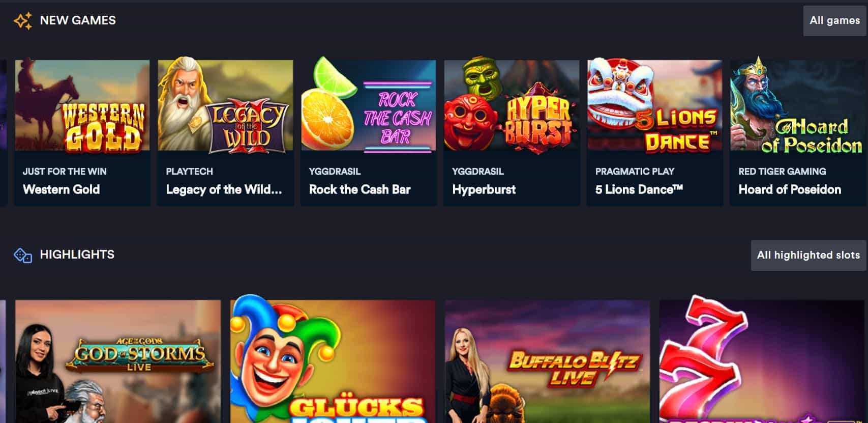
Task: Open the Legacy of the Wild thumbnail
Action: (x=225, y=105)
